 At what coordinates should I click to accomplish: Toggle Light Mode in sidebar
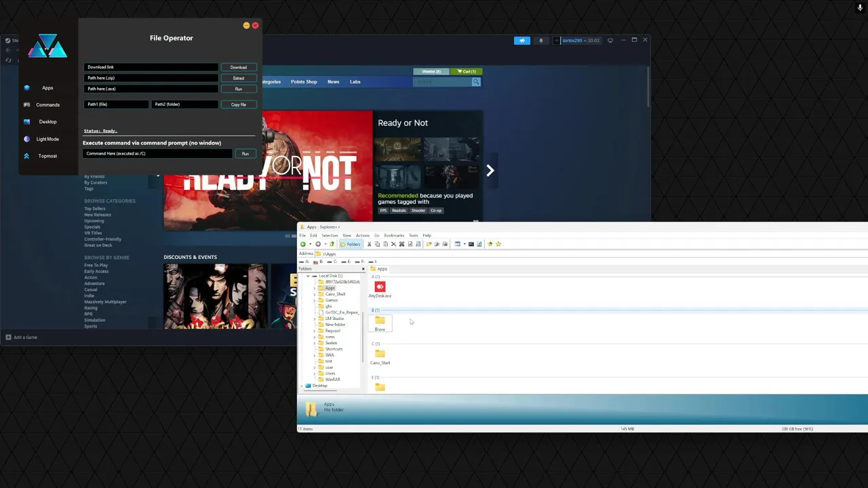(47, 139)
